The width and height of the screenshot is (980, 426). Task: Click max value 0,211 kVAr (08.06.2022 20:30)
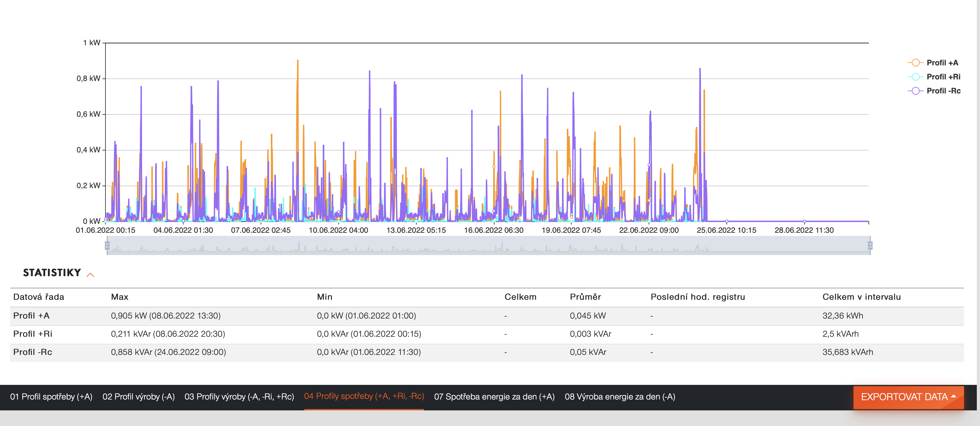click(168, 334)
